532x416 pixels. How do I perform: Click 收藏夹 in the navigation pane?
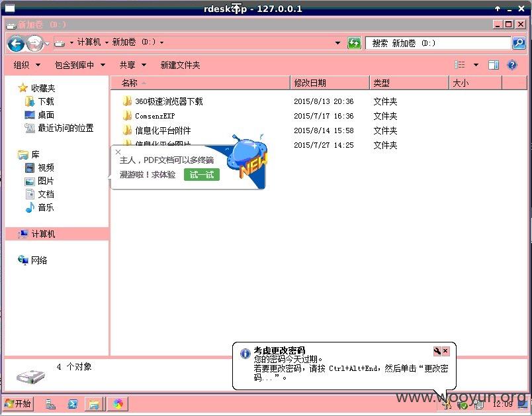click(36, 88)
